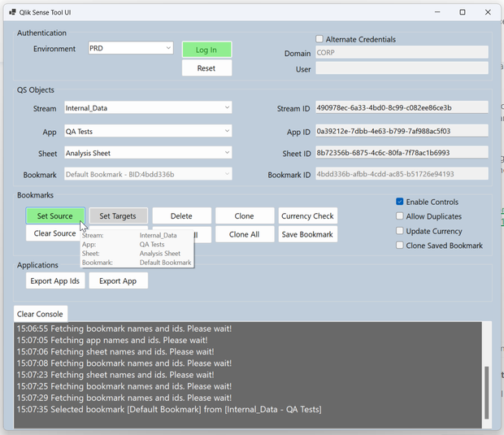Screen dimensions: 504x435
Task: Click the Reset button
Action: point(206,68)
